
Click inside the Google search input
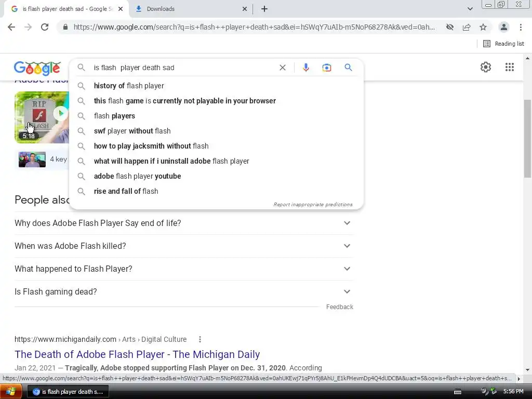183,68
